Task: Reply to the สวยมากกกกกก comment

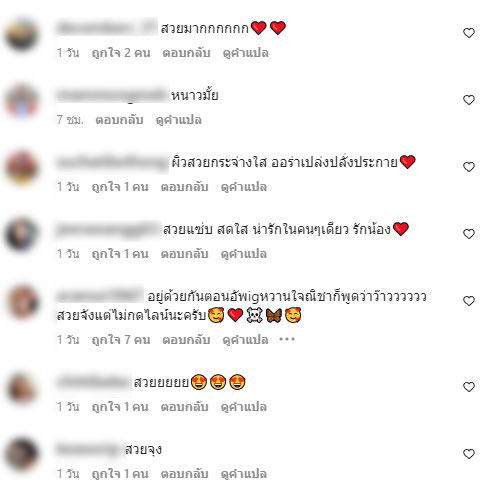Action: pos(186,53)
